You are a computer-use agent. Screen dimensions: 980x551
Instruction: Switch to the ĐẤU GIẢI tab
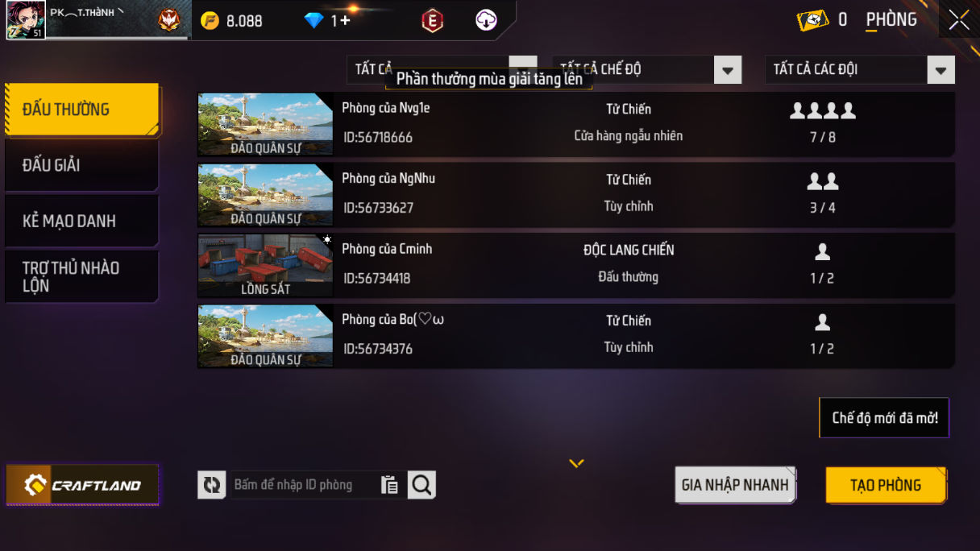point(81,165)
